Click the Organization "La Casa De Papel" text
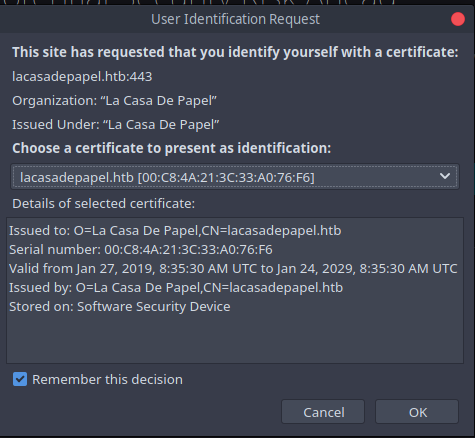Image resolution: width=475 pixels, height=438 pixels. click(x=114, y=101)
